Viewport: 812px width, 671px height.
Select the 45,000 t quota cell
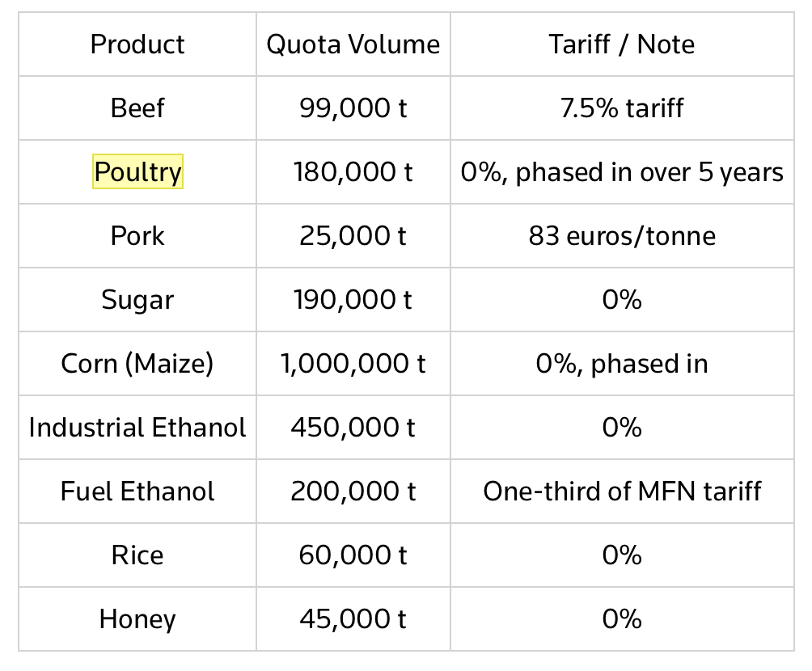(353, 619)
